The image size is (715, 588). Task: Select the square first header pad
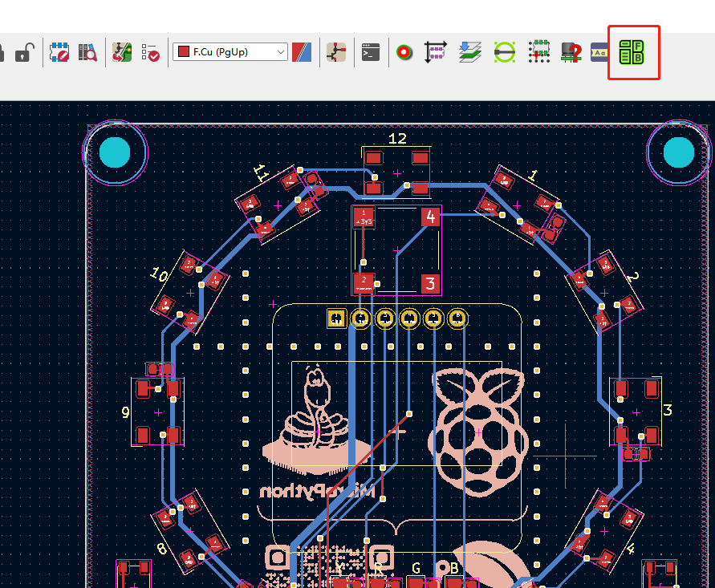pyautogui.click(x=336, y=318)
